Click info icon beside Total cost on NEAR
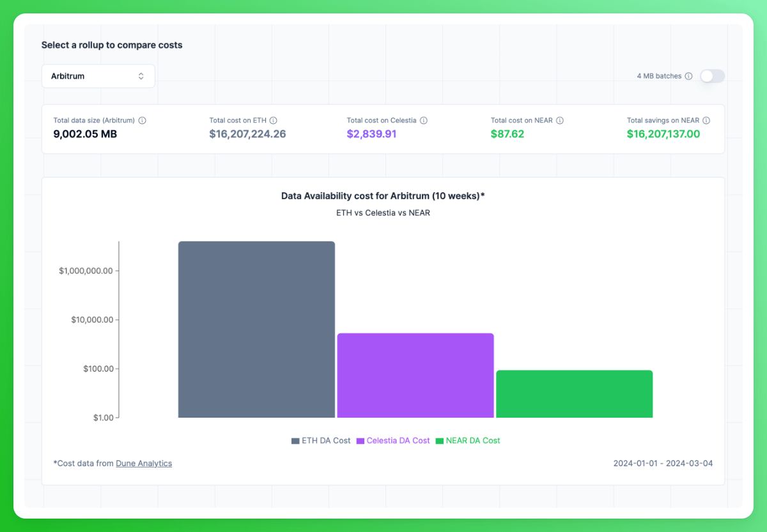The height and width of the screenshot is (532, 767). click(560, 121)
